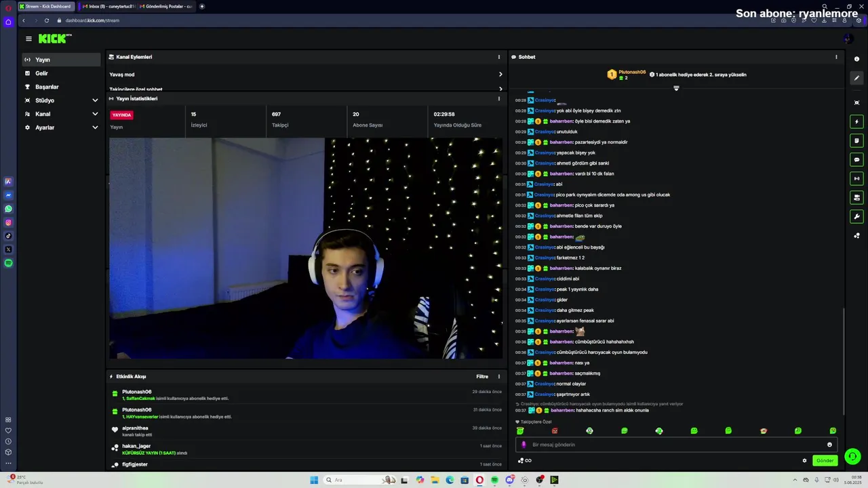The image size is (868, 488).
Task: Toggle the chat bubble widget in the right rail
Action: tap(856, 160)
